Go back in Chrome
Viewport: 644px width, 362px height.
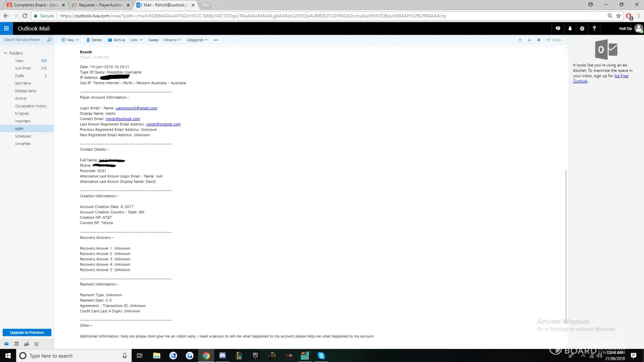tap(6, 16)
